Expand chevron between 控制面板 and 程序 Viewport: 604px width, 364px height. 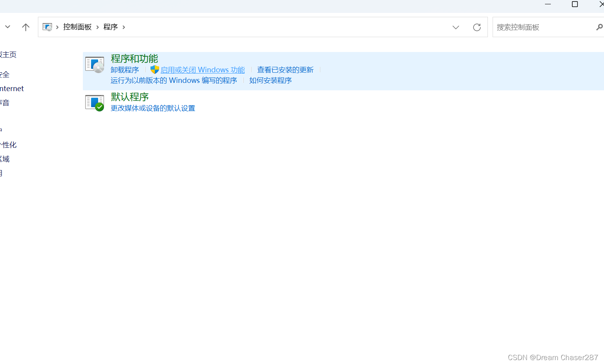point(98,27)
